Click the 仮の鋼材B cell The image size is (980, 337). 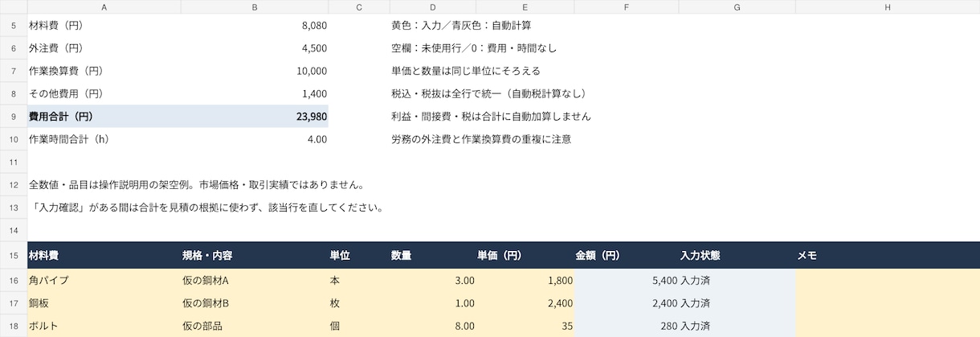point(255,303)
